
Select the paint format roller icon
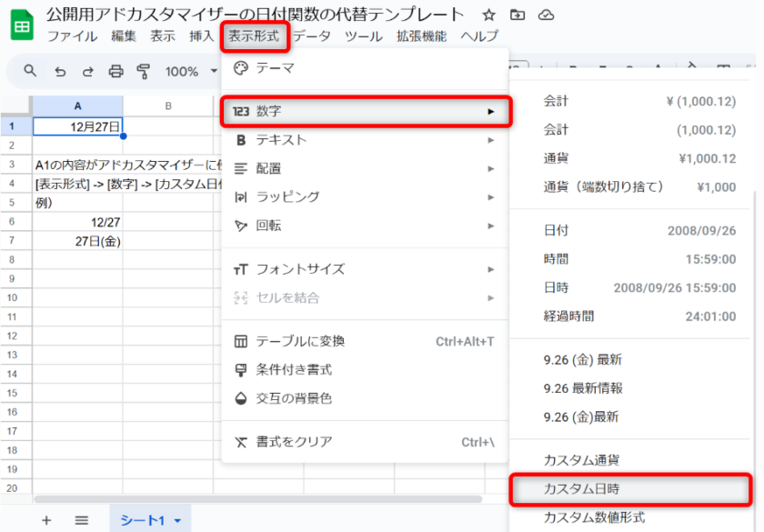pos(143,71)
